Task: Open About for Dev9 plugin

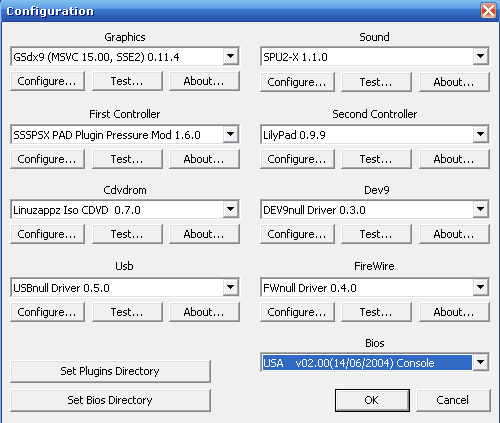Action: [454, 234]
